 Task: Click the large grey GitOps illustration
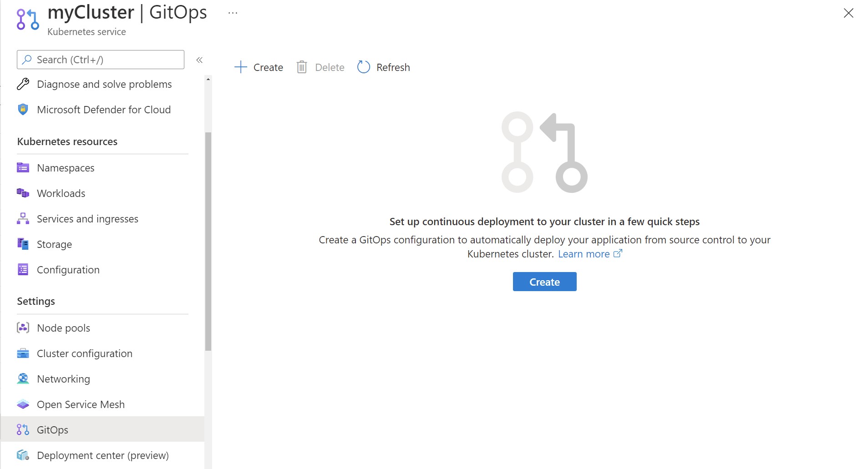544,152
